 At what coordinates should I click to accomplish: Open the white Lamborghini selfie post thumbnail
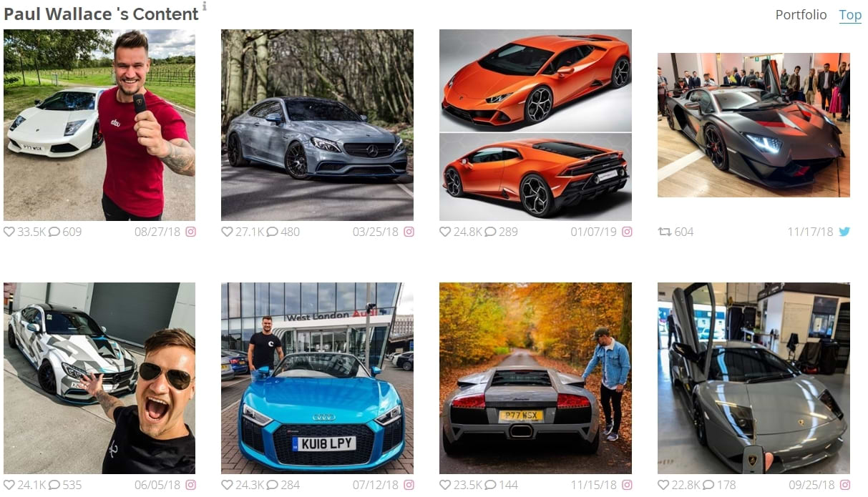point(99,124)
